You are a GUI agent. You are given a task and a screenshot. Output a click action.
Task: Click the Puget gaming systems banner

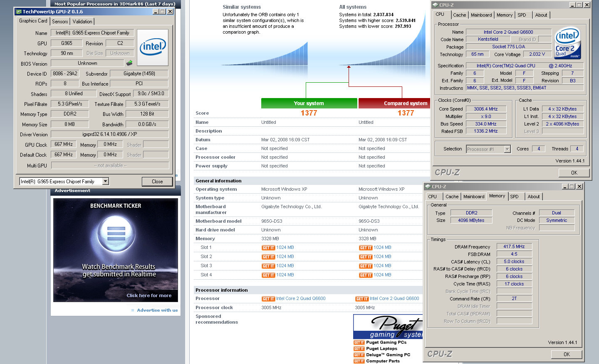pyautogui.click(x=388, y=327)
